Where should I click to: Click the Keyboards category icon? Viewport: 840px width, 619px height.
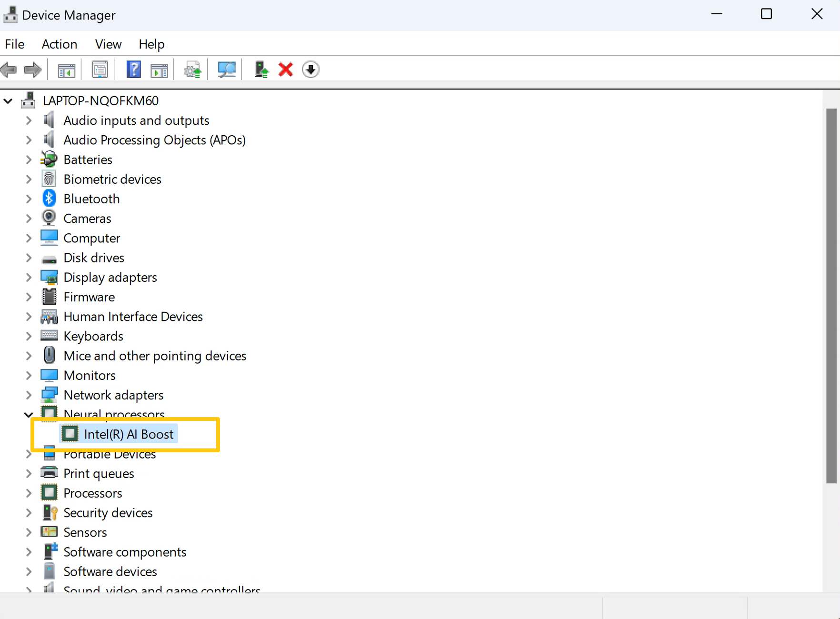49,336
